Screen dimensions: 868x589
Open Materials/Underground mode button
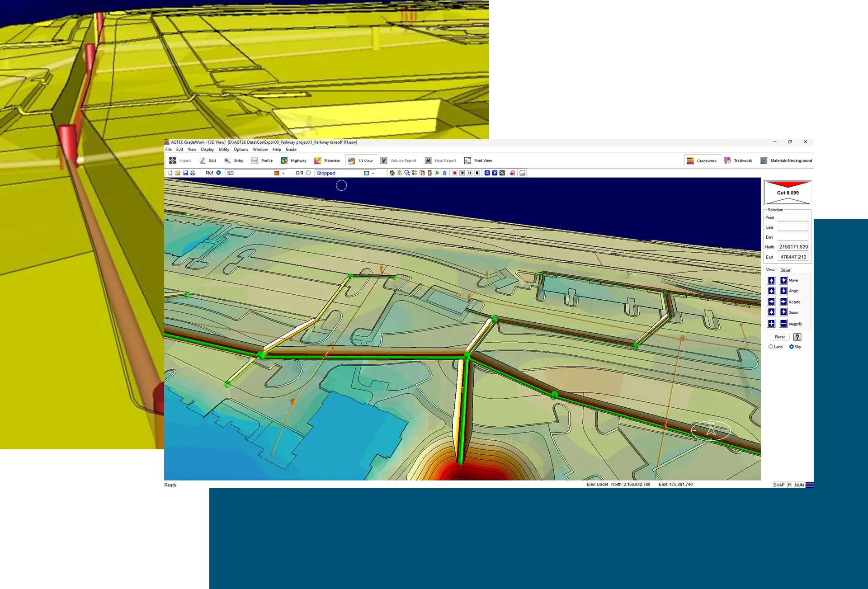(x=786, y=160)
